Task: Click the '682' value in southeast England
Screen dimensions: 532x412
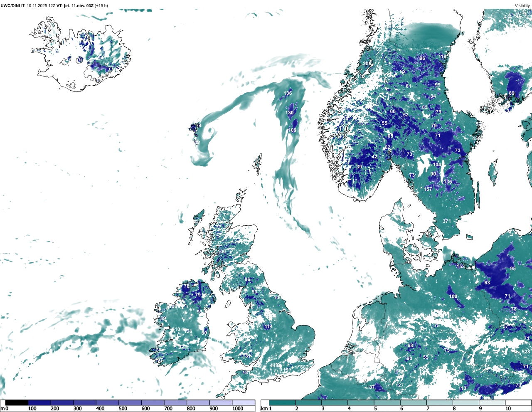Action: click(x=304, y=367)
